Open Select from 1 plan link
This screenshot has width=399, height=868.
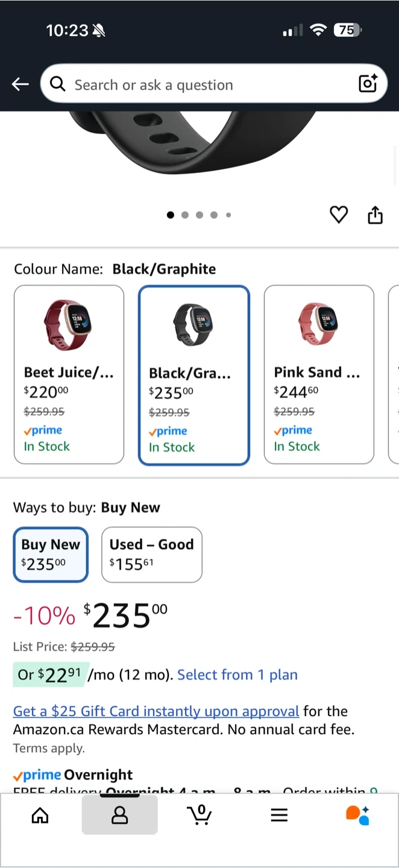237,675
